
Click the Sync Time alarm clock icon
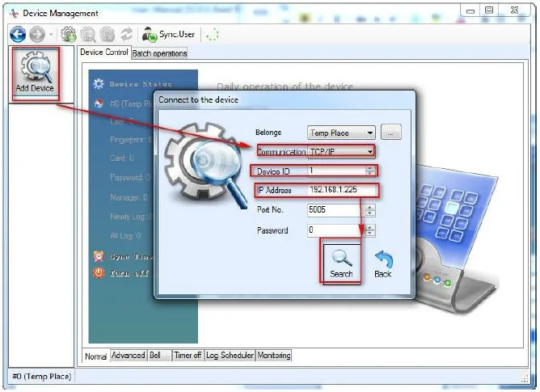point(99,256)
